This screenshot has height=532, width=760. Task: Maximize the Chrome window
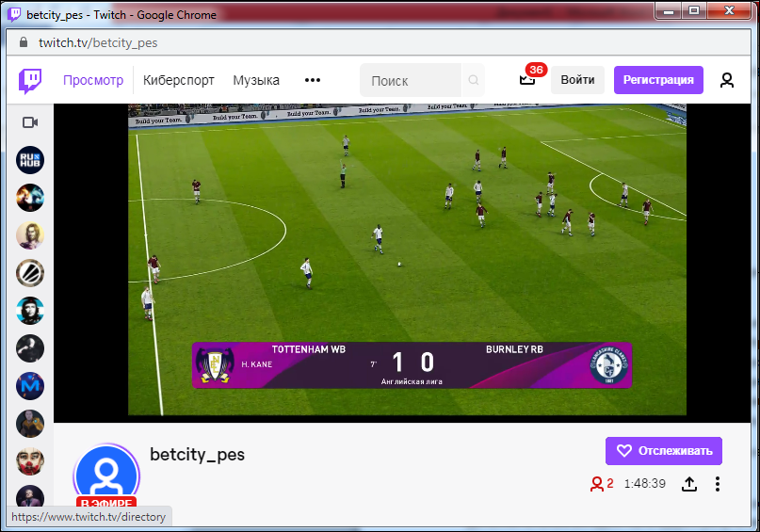click(694, 10)
